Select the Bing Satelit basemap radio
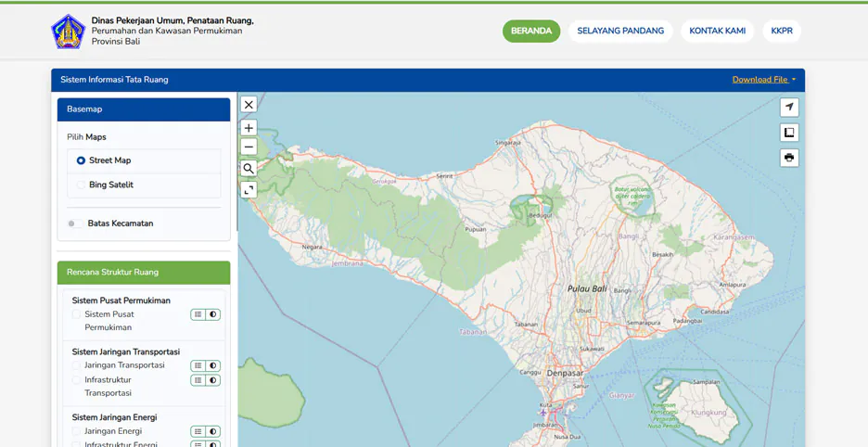 coord(81,185)
